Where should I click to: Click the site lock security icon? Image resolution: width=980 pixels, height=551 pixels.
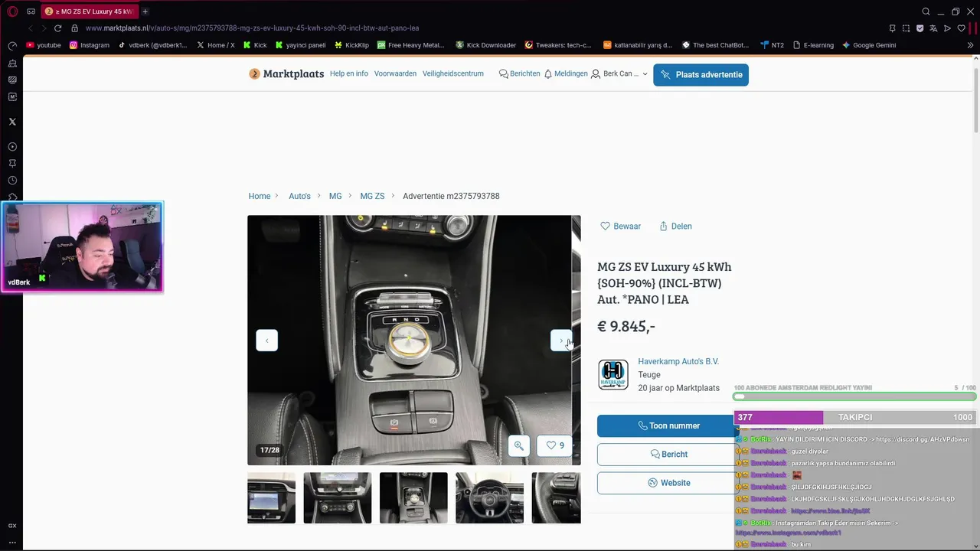pos(74,28)
